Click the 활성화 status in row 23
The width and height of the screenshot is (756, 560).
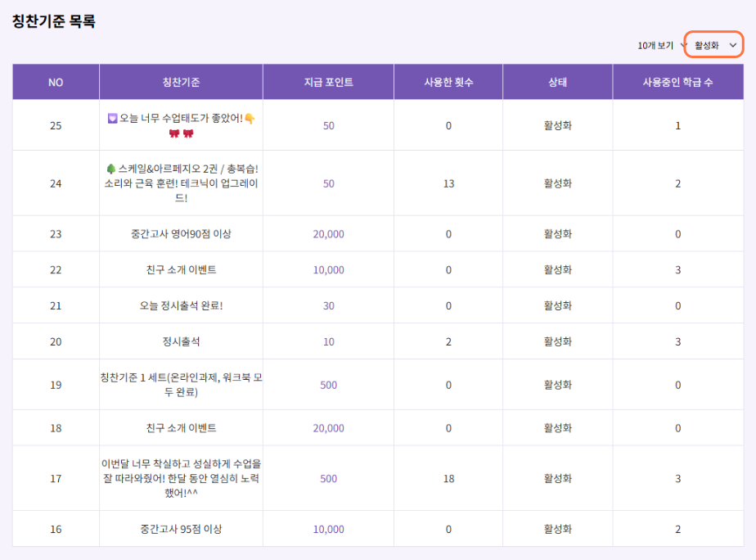coord(558,234)
